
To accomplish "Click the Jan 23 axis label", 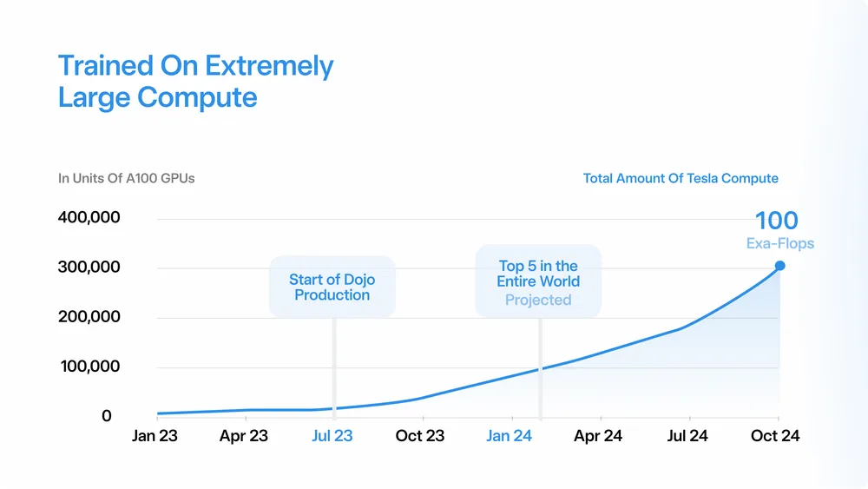I will point(155,436).
